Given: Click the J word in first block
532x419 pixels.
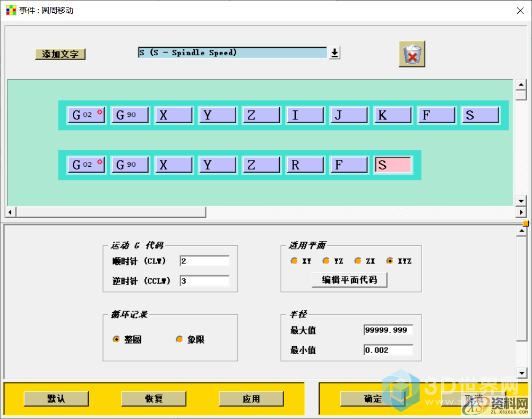Looking at the screenshot, I should click(349, 115).
